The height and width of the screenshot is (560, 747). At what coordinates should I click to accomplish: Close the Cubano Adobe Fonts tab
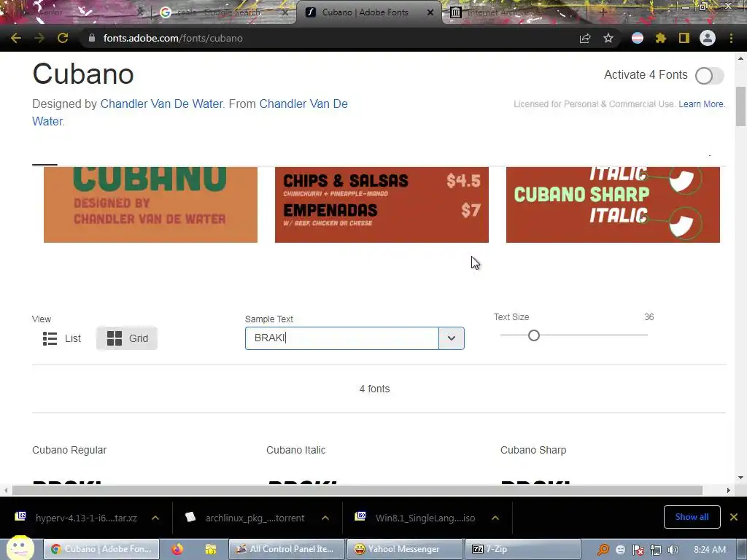(430, 12)
